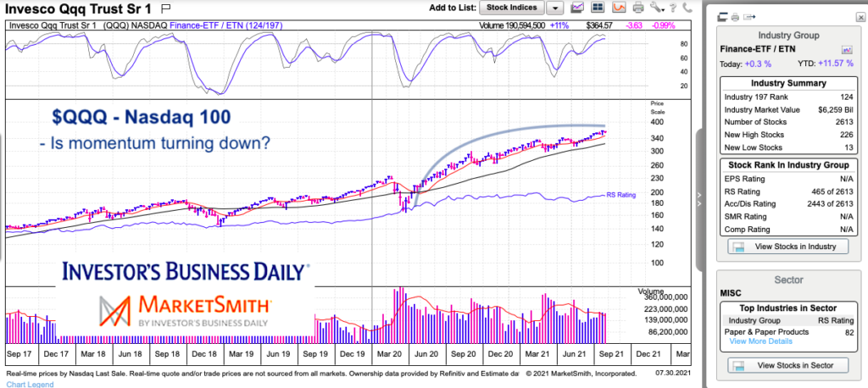Print side panel using its printer icon
The image size is (868, 388).
point(735,17)
